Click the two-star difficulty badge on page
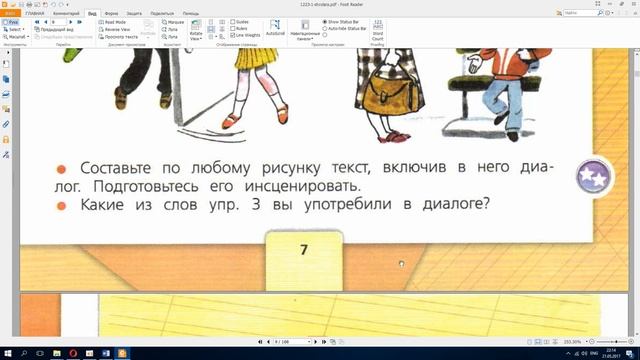This screenshot has height=360, width=640. [x=593, y=177]
